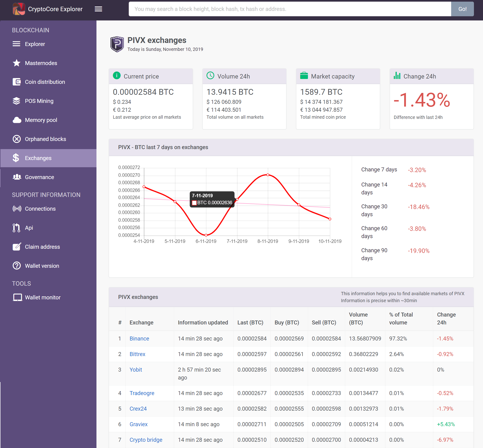Open the Orphaned blocks page
Viewport: 483px width, 448px height.
(x=48, y=139)
